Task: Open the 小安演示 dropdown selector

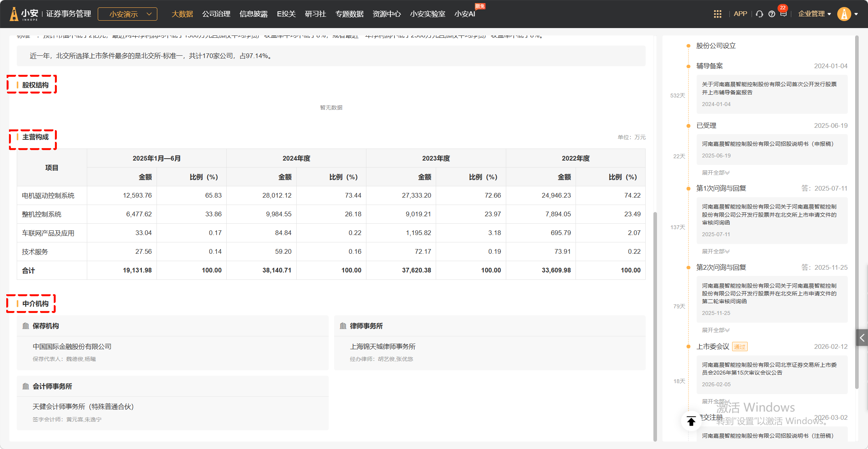Action: (127, 14)
